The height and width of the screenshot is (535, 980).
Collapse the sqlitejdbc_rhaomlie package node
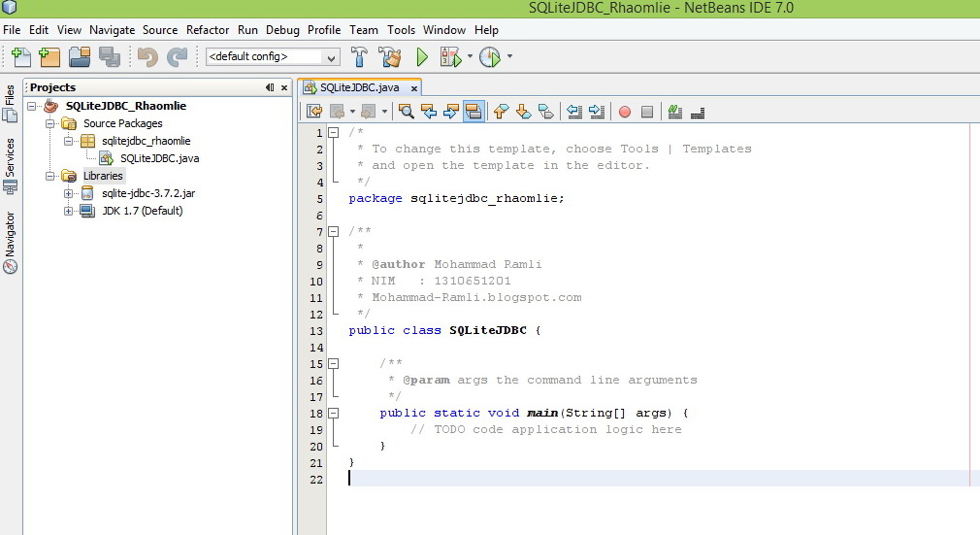click(68, 142)
